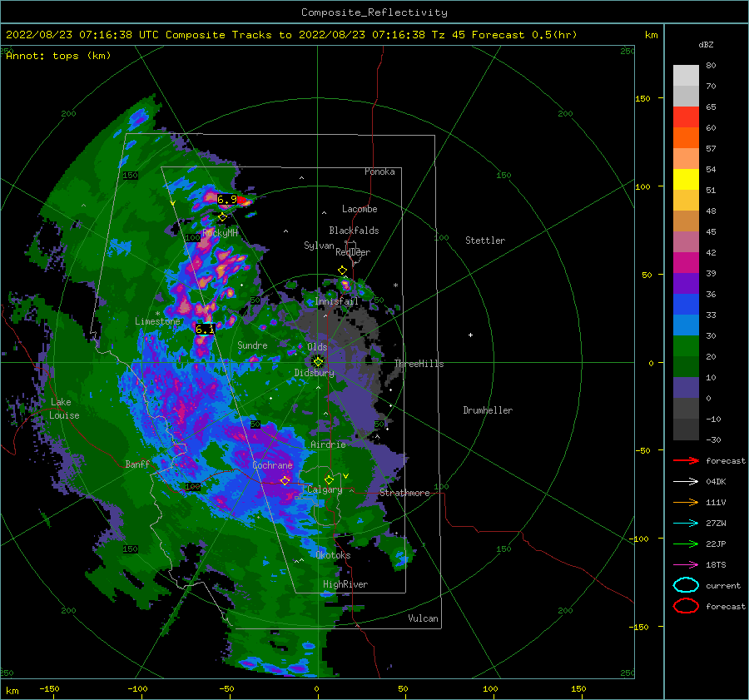This screenshot has height=700, width=749.
Task: Click the Sylvan label on the map
Action: (x=319, y=246)
